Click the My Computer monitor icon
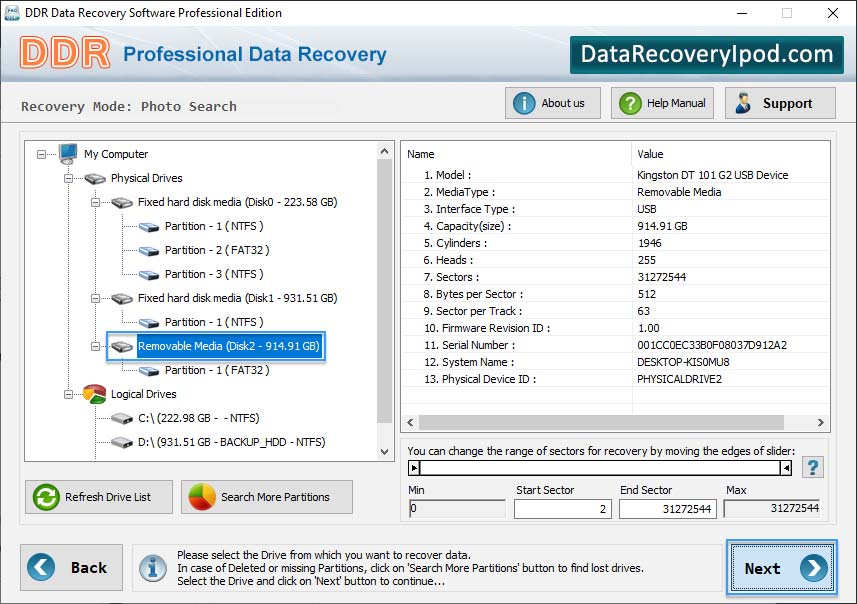The width and height of the screenshot is (857, 604). (68, 154)
